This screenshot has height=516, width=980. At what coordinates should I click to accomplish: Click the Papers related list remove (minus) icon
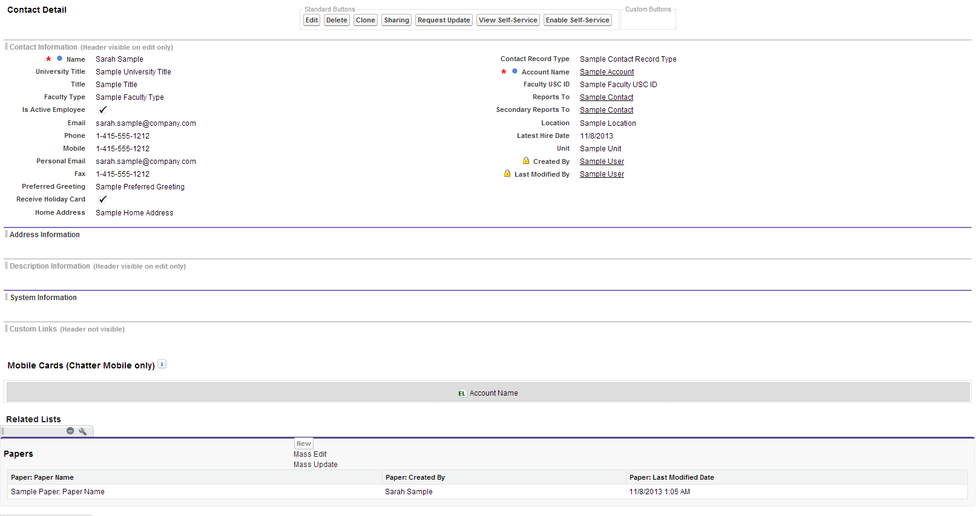pyautogui.click(x=70, y=431)
